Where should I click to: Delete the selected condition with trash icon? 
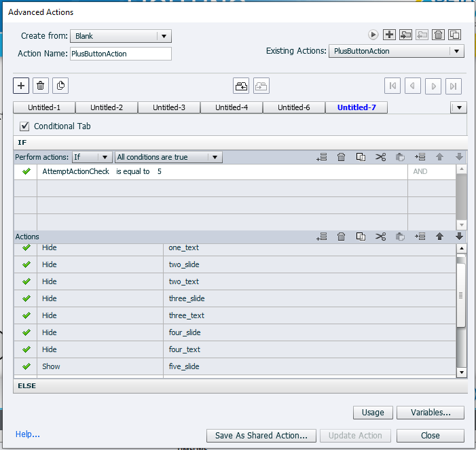click(342, 157)
